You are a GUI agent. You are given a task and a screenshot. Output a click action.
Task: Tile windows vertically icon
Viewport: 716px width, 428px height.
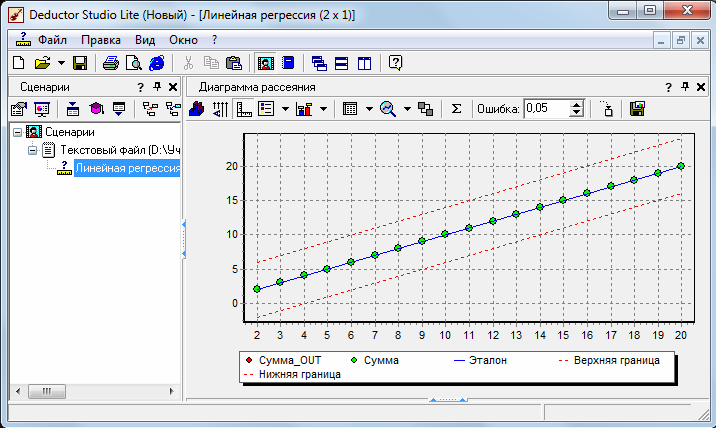(364, 63)
